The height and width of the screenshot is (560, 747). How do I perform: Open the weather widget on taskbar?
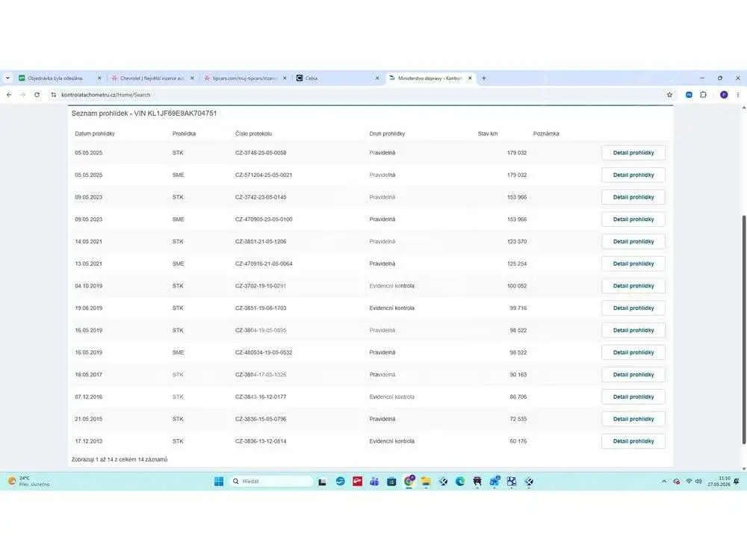click(28, 482)
